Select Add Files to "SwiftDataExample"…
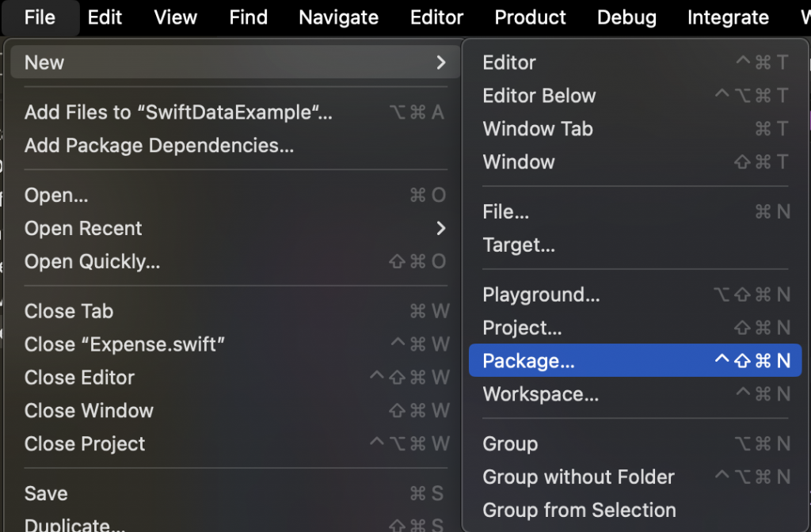 pyautogui.click(x=178, y=112)
